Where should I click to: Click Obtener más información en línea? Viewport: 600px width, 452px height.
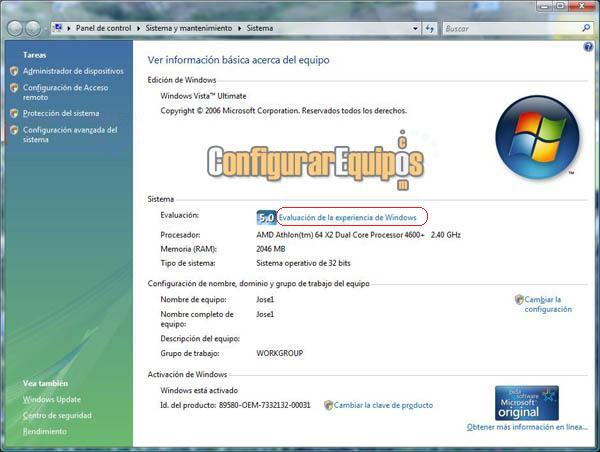(527, 427)
